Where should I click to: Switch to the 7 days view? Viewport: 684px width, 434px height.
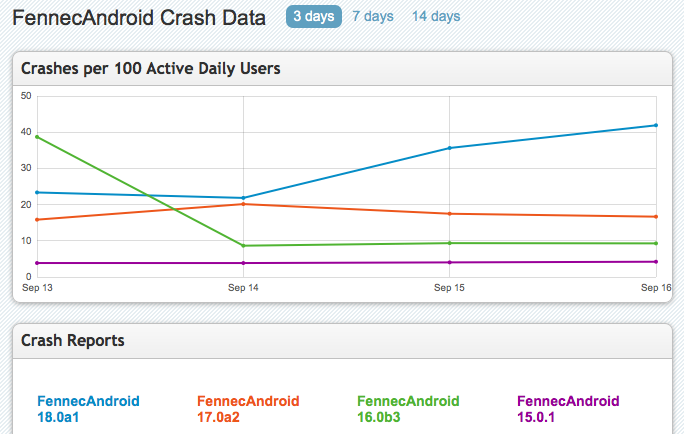click(372, 17)
